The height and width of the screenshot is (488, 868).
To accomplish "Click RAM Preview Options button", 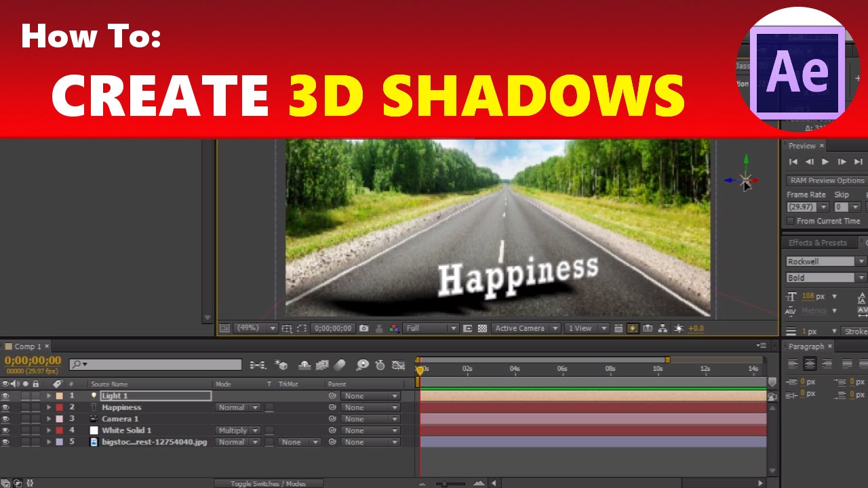I will tap(827, 180).
